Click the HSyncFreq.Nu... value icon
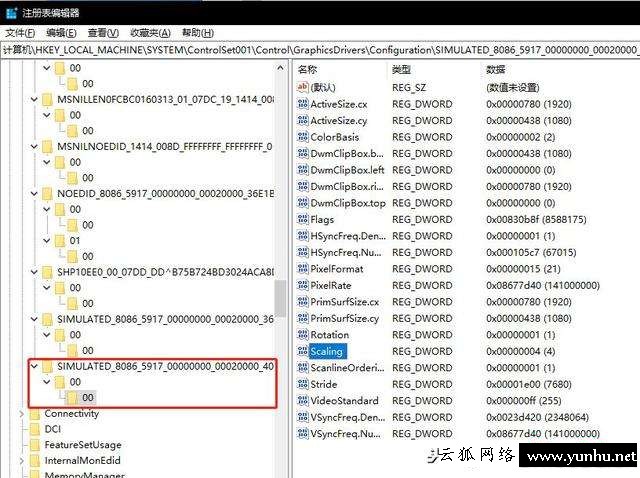Image resolution: width=640 pixels, height=478 pixels. click(302, 252)
